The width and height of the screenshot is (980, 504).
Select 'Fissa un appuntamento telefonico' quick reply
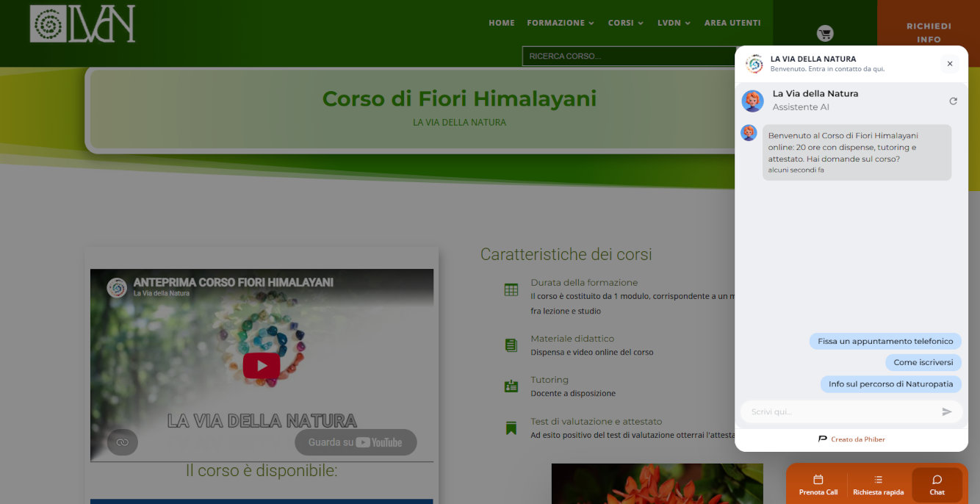[x=885, y=341]
